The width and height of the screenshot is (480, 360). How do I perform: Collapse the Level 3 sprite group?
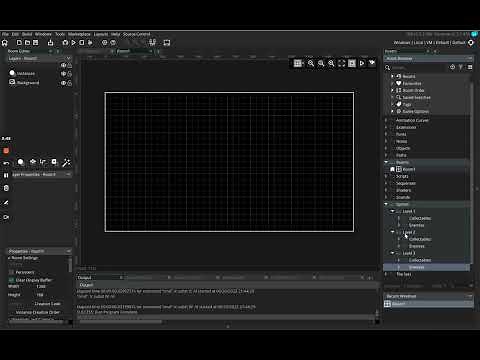pyautogui.click(x=392, y=253)
